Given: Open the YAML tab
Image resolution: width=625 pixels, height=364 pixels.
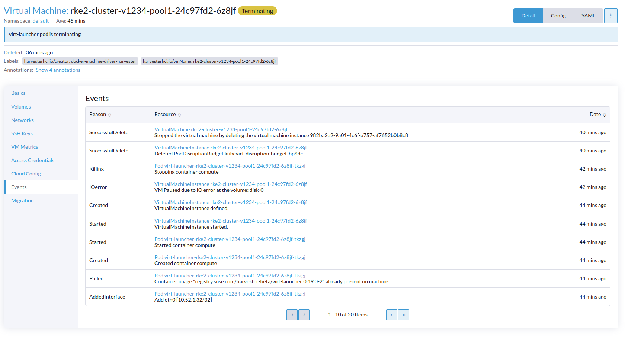Looking at the screenshot, I should pos(588,15).
